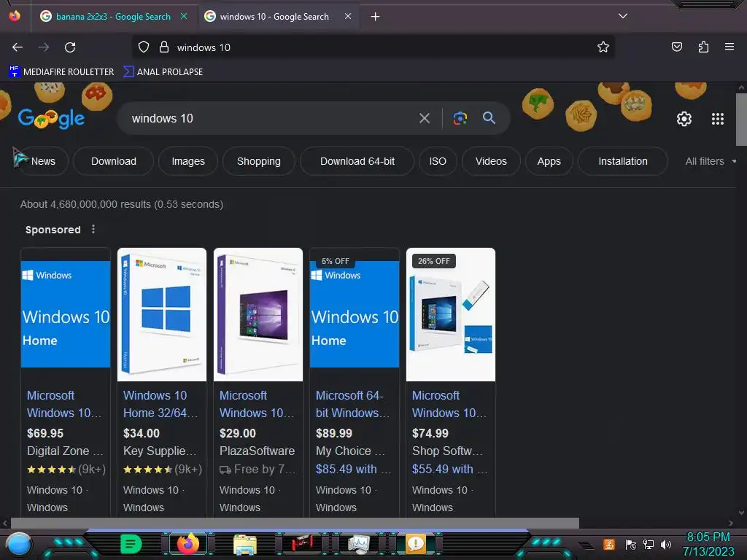Click the taskbar clock 8:05 PM

click(708, 537)
